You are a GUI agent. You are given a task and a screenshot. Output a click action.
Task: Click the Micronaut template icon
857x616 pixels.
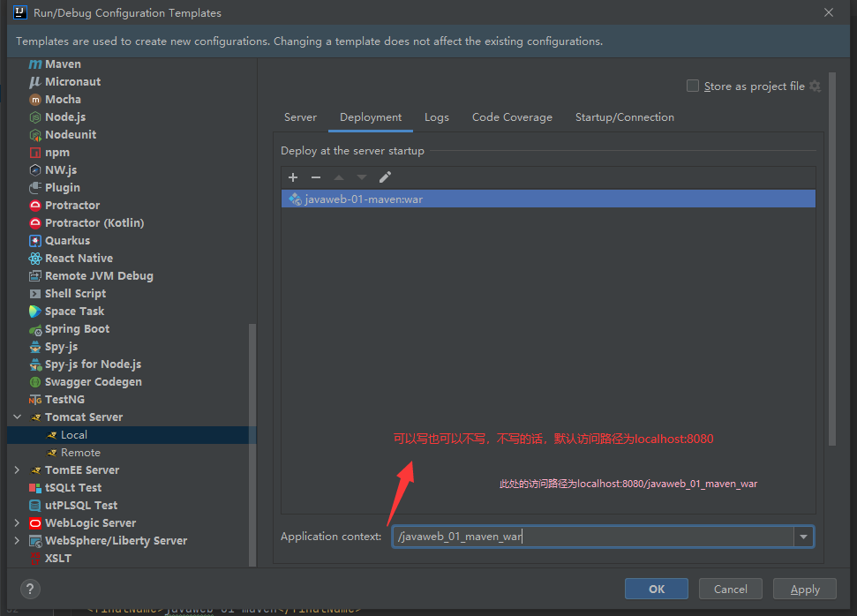pos(35,82)
